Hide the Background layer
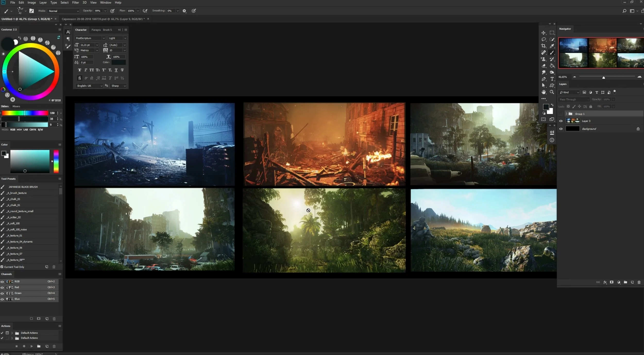 pos(561,129)
